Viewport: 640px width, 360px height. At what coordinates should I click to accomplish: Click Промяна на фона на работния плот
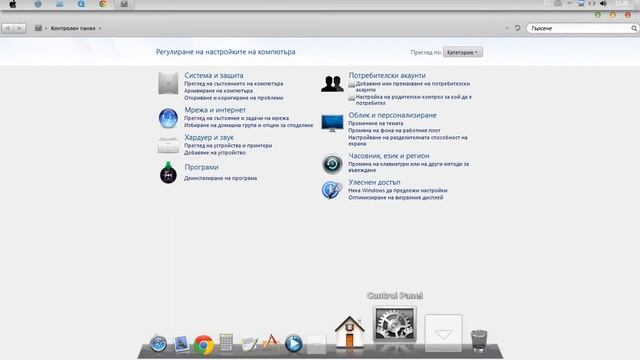coord(394,131)
